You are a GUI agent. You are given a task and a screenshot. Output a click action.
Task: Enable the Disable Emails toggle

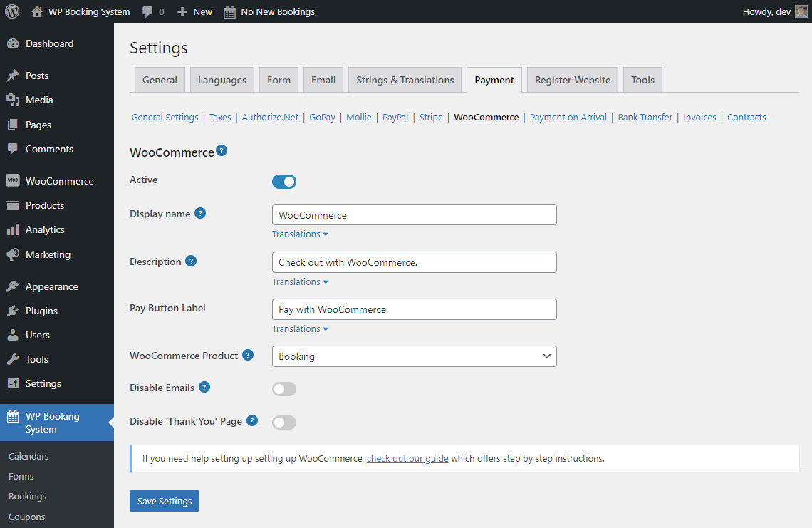click(284, 388)
